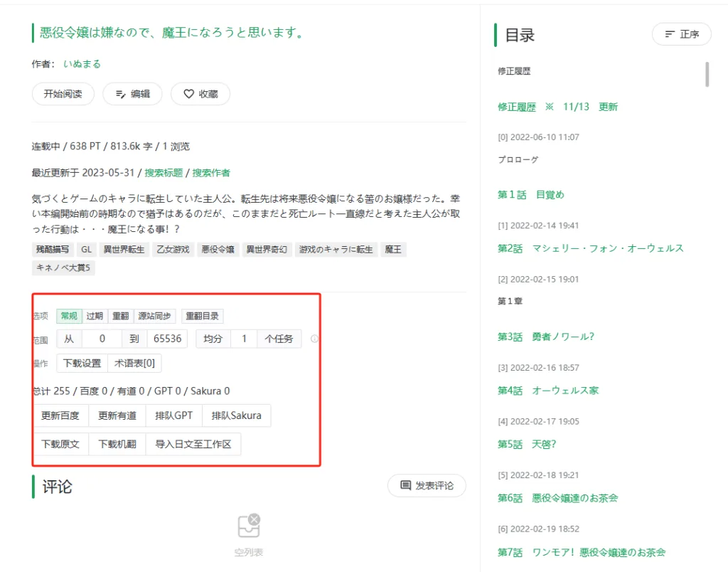
Task: Click the table of contents scrollbar
Action: [707, 74]
